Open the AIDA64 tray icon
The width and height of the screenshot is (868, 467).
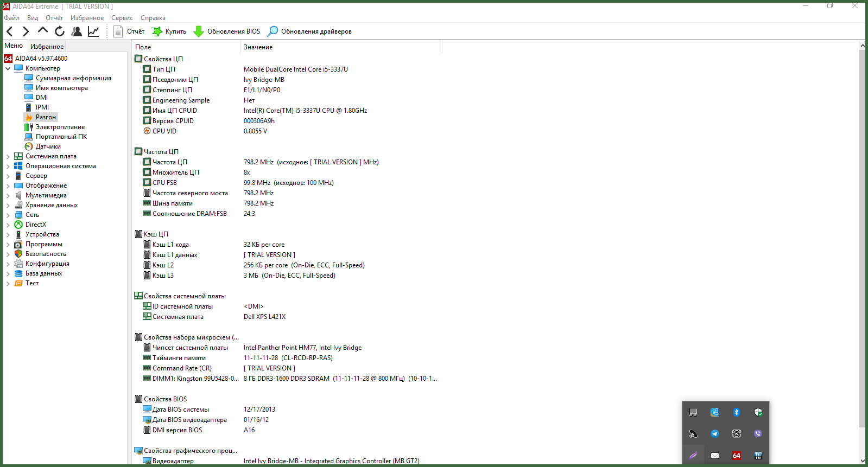tap(737, 455)
